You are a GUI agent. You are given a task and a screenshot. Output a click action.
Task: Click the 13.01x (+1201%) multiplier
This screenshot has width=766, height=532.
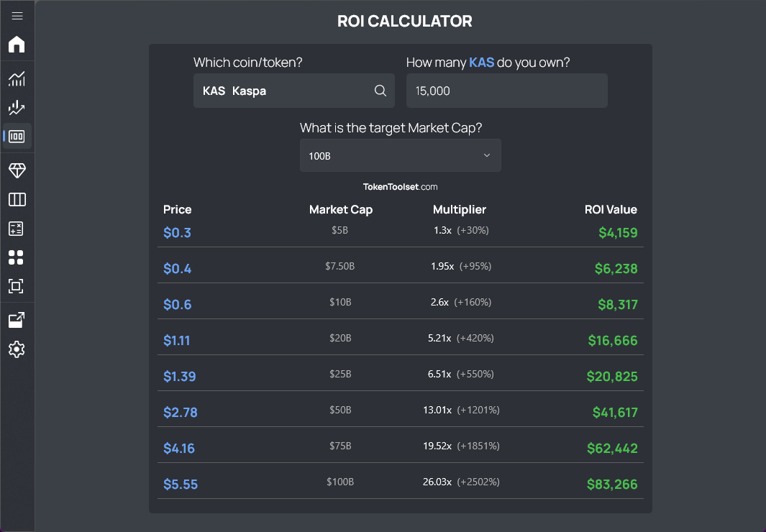click(461, 410)
